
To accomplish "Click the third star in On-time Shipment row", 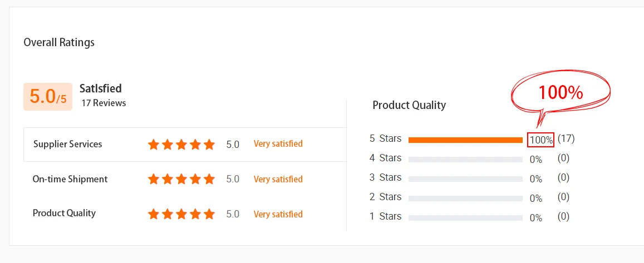I will pos(181,180).
